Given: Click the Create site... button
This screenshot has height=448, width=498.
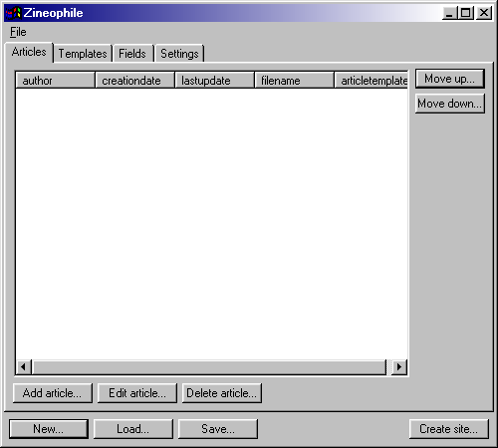Looking at the screenshot, I should (449, 429).
